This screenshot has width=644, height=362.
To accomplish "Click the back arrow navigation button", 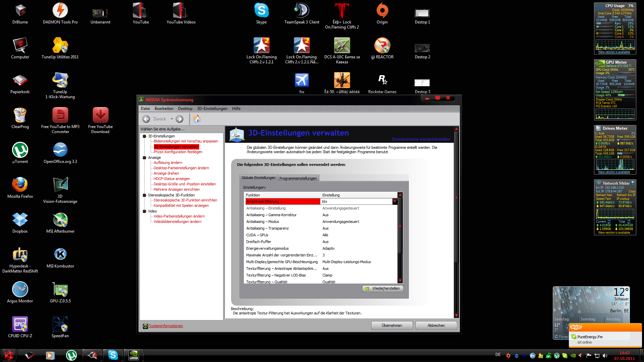I will 146,119.
